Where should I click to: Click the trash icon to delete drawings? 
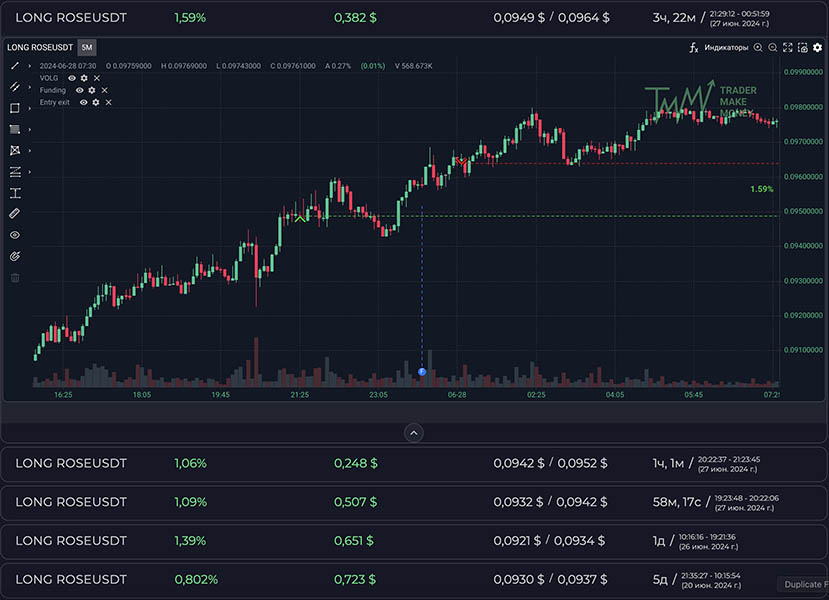[x=15, y=277]
